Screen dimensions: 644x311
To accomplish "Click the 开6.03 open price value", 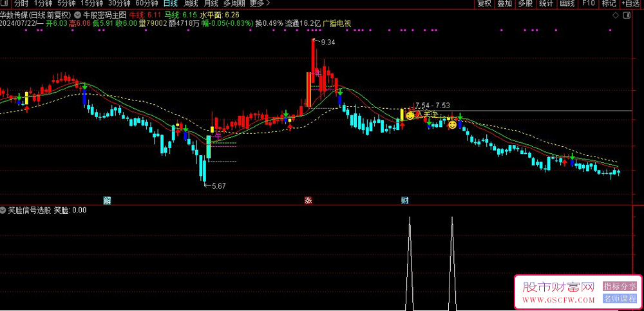I will coord(56,23).
